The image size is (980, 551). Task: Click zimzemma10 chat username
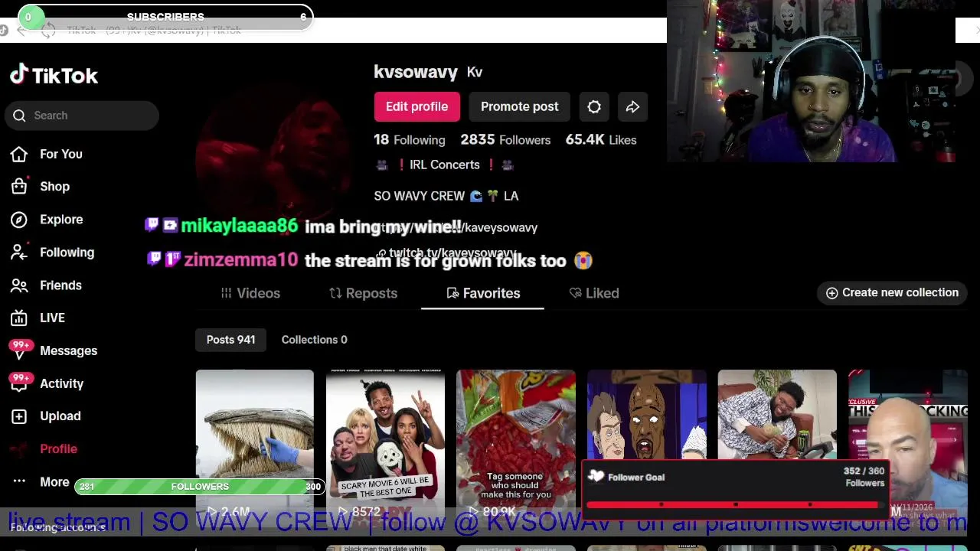coord(240,260)
